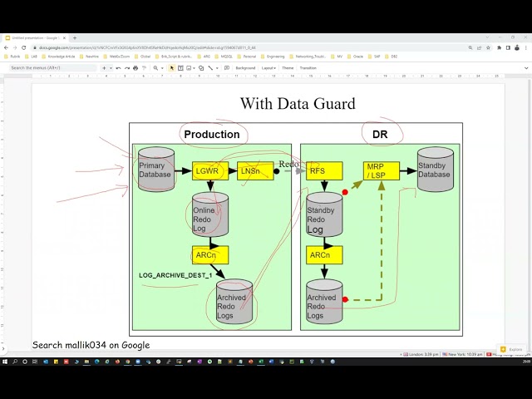Click the Undo arrow in toolbar
Screen dimensions: 532x399
(x=118, y=68)
